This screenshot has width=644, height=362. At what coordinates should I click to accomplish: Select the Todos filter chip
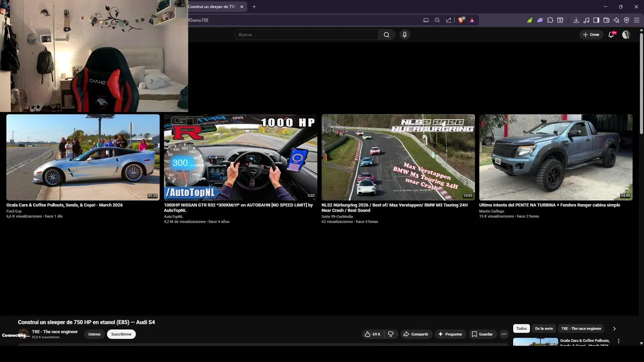click(521, 328)
